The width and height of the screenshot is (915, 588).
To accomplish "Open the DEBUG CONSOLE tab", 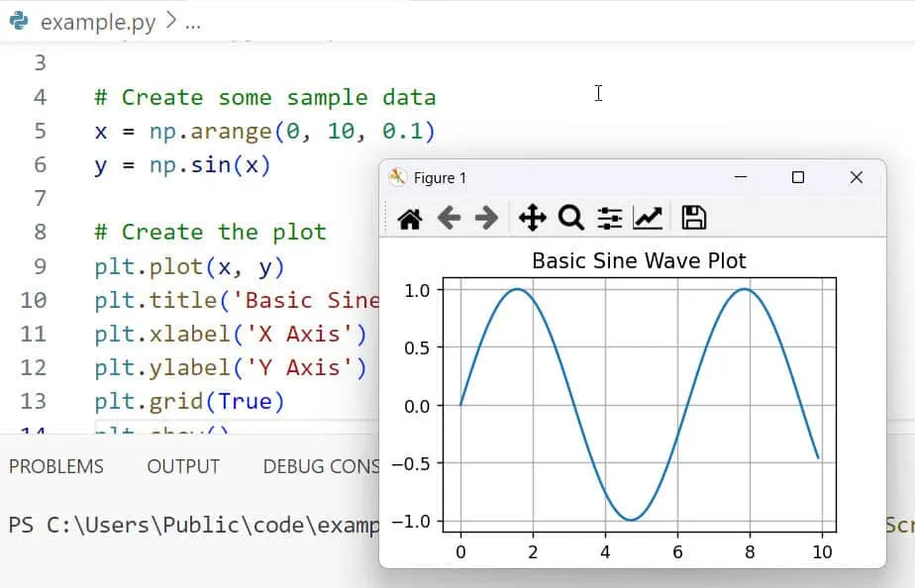I will (321, 466).
